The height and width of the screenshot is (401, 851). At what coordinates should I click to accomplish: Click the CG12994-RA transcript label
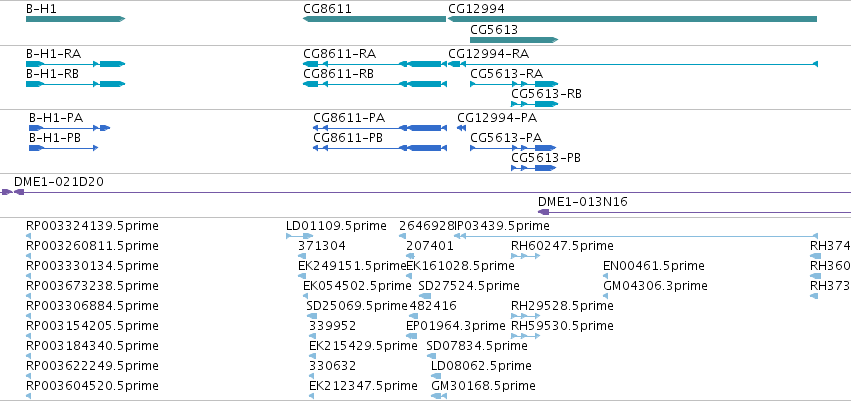pyautogui.click(x=488, y=54)
